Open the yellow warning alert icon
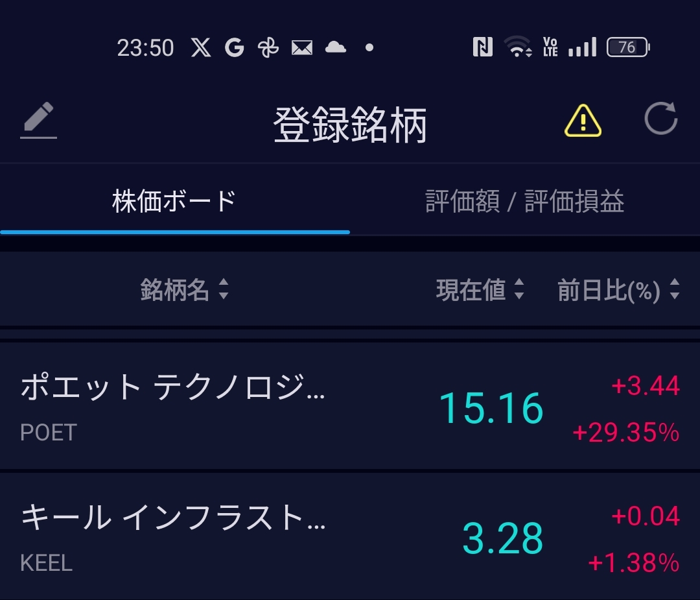Viewport: 700px width, 600px height. [x=583, y=121]
